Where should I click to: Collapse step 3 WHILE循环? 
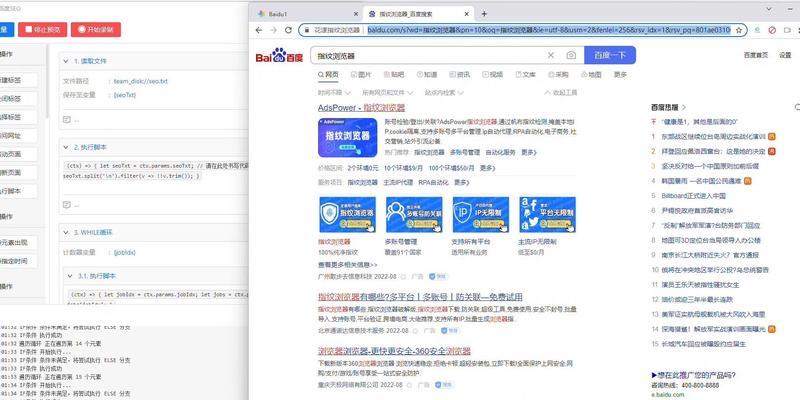(x=66, y=232)
